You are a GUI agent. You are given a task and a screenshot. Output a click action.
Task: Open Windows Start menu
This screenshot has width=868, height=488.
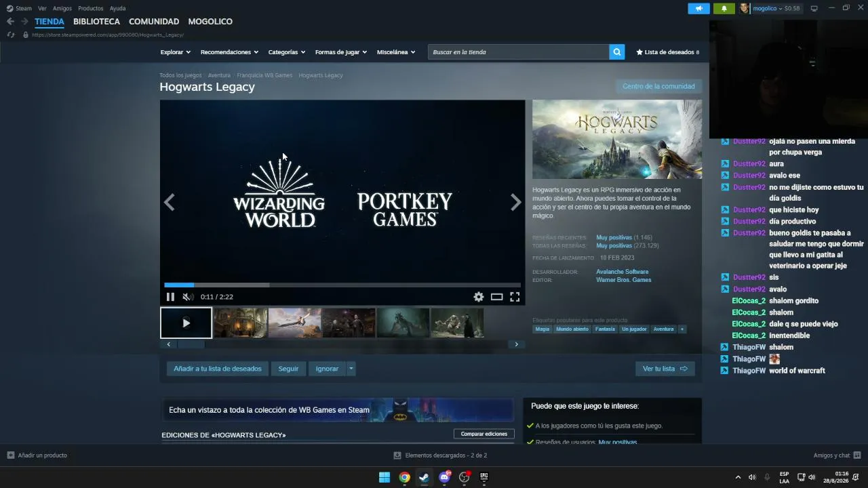coord(384,477)
